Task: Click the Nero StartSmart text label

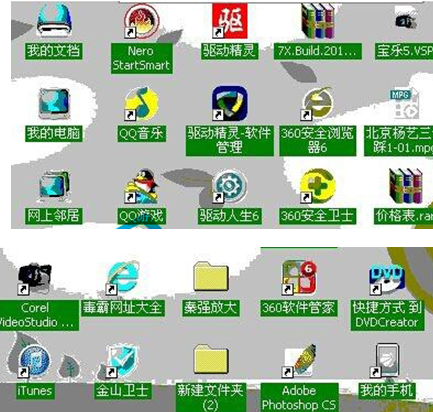Action: tap(141, 58)
